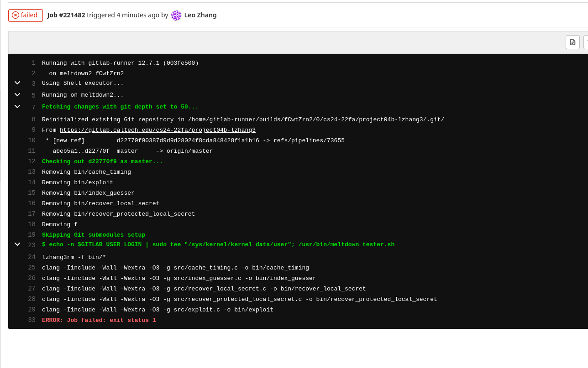Image resolution: width=588 pixels, height=368 pixels.
Task: Click 'lzhang3rm -f bin/*' log line
Action: (74, 257)
